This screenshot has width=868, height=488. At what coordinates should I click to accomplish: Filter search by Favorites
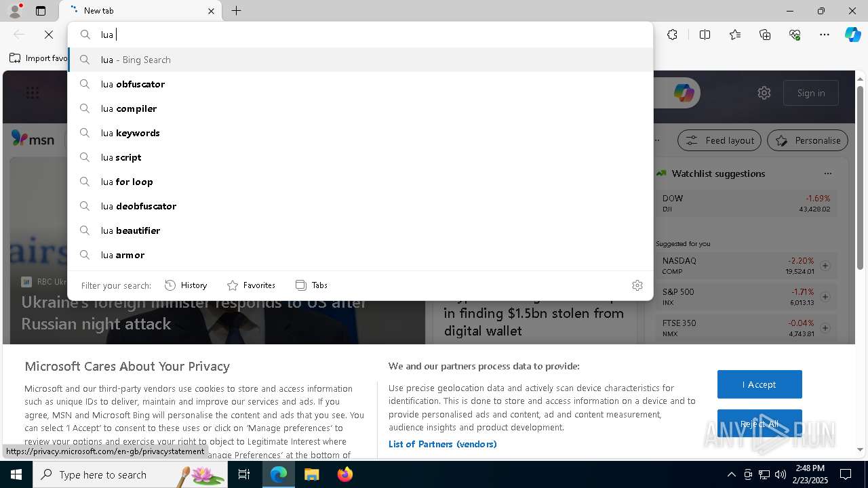(251, 285)
